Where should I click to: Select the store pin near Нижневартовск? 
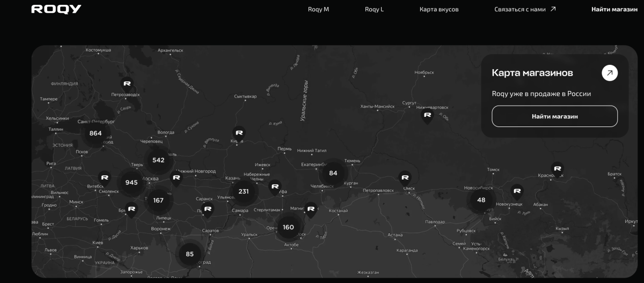(427, 116)
